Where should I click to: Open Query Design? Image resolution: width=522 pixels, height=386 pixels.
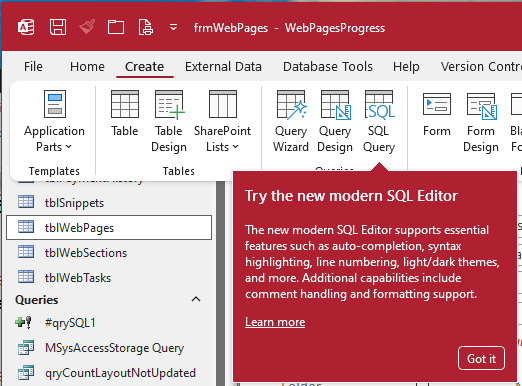335,122
